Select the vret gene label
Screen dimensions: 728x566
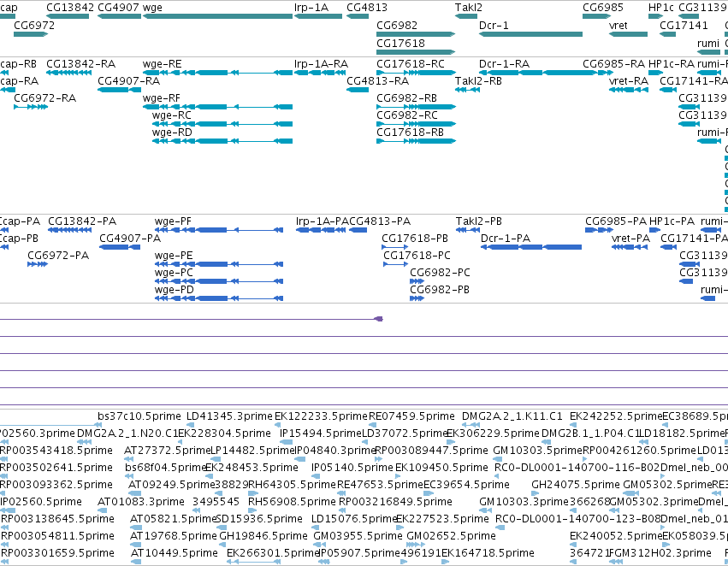pos(618,26)
